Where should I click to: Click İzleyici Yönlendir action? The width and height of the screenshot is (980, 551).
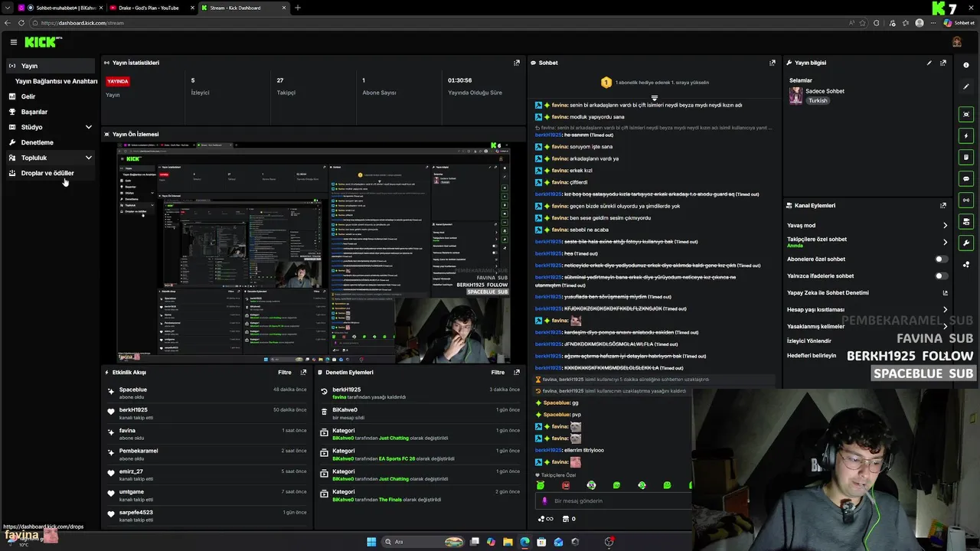(x=808, y=341)
